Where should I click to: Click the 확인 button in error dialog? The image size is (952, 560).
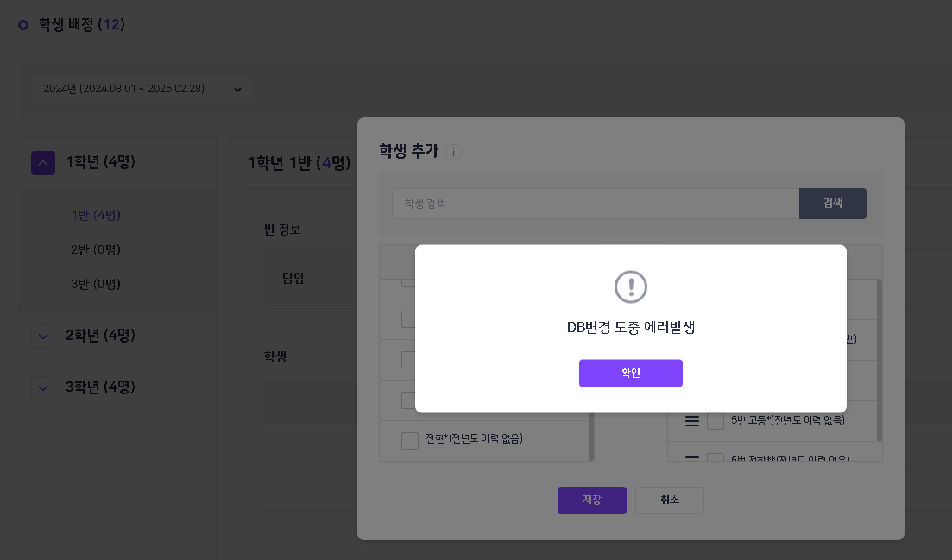point(630,373)
